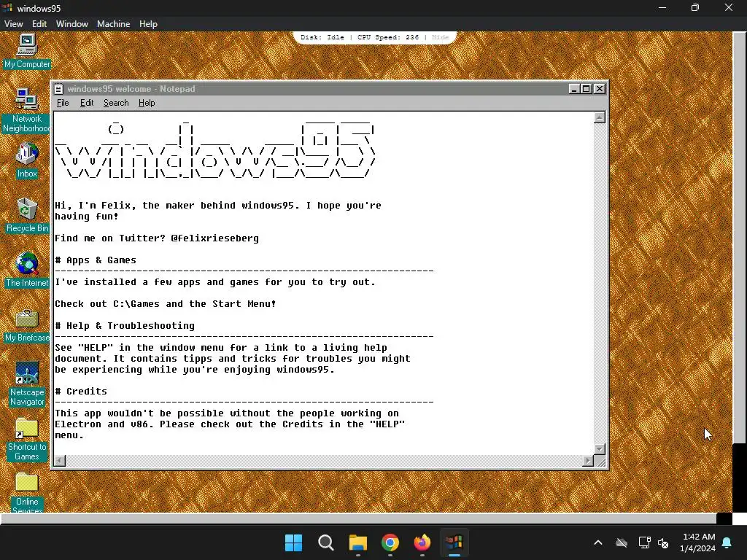Click the '# Credits' heading text
This screenshot has width=747, height=560.
click(81, 392)
